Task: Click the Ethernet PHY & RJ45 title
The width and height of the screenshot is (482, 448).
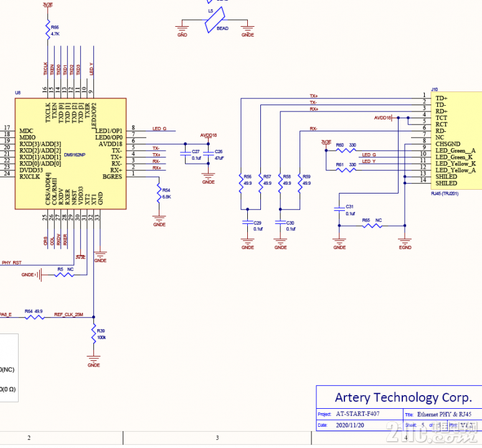Action: [x=444, y=414]
